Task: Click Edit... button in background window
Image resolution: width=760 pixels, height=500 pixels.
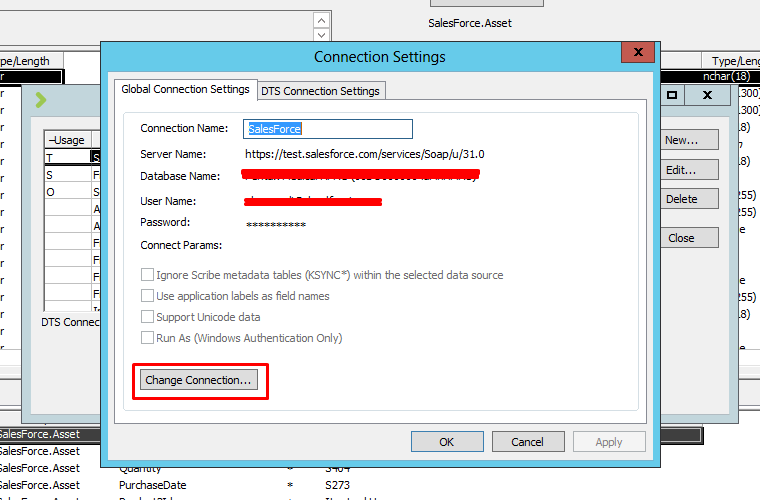Action: click(x=689, y=170)
